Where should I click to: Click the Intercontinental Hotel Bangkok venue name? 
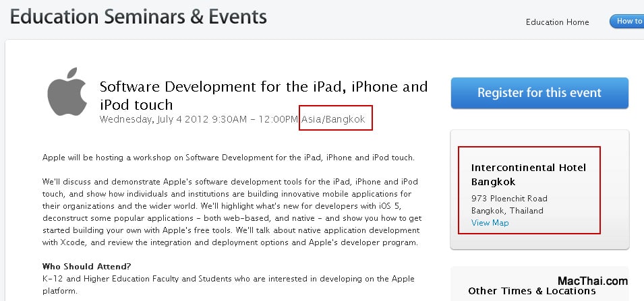529,174
